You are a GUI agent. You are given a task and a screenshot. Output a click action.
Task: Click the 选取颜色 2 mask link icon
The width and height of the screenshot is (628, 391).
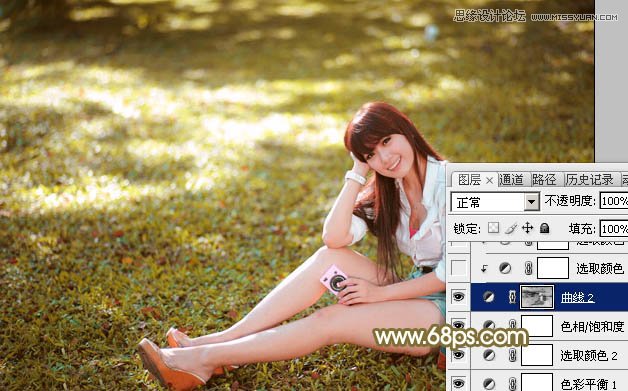(x=512, y=355)
